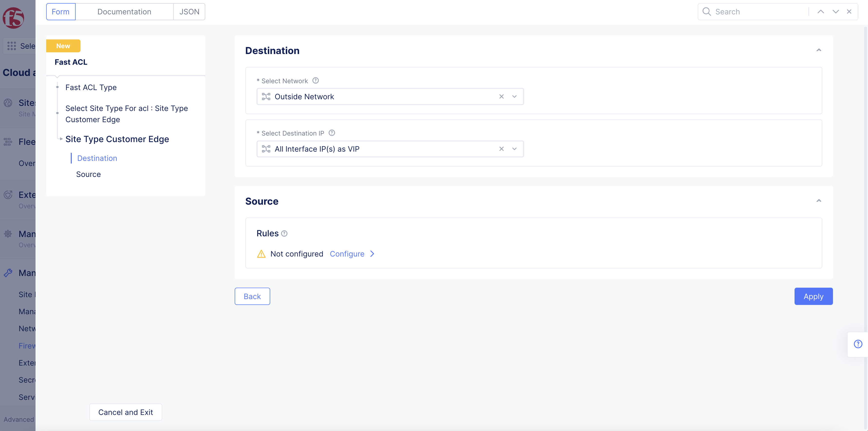Collapse the Source section

click(819, 201)
